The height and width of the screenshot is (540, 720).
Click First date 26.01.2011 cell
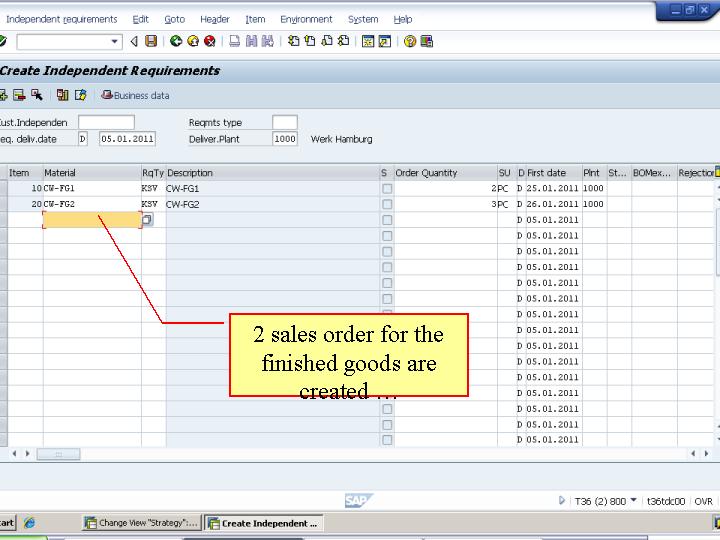(553, 204)
